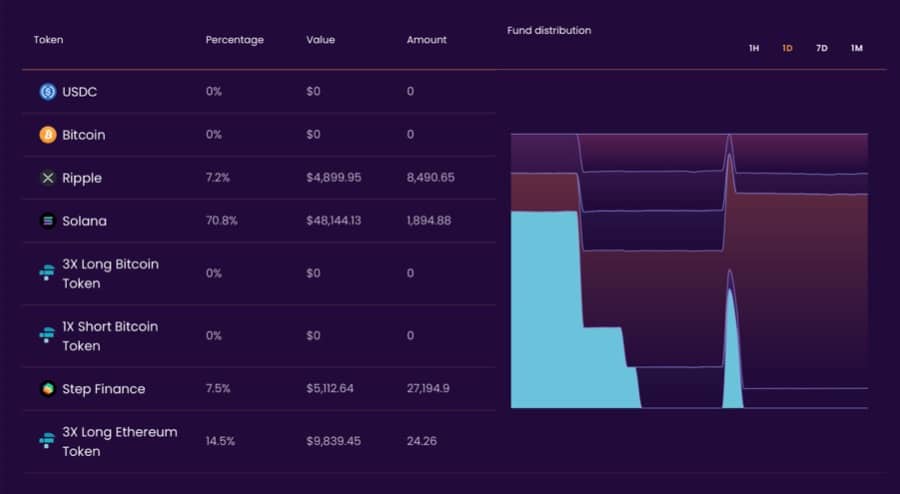This screenshot has height=494, width=900.
Task: Click the Ripple X icon
Action: 47,178
